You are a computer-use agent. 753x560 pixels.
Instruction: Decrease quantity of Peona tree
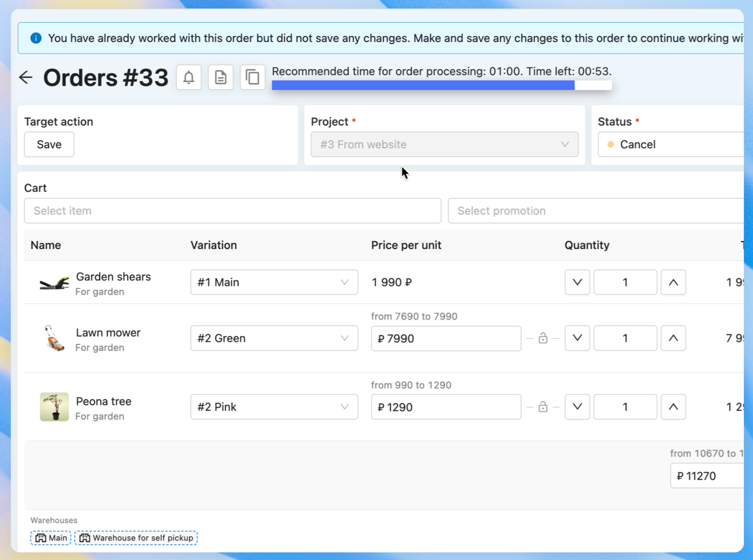pyautogui.click(x=577, y=407)
